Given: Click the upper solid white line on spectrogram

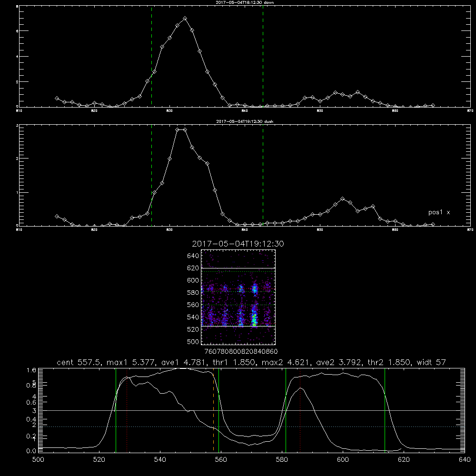Looking at the screenshot, I should [x=238, y=268].
